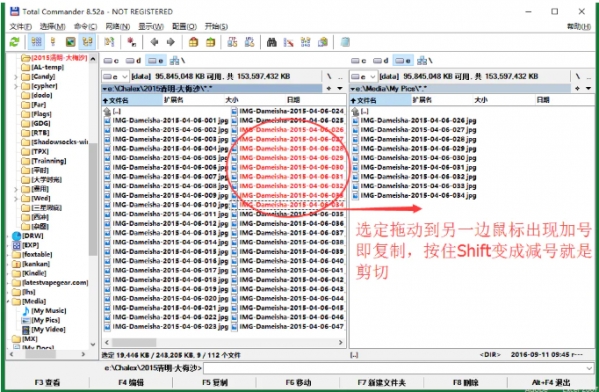Image resolution: width=599 pixels, height=392 pixels.
Task: Toggle the tree panel view button
Action: 87,42
